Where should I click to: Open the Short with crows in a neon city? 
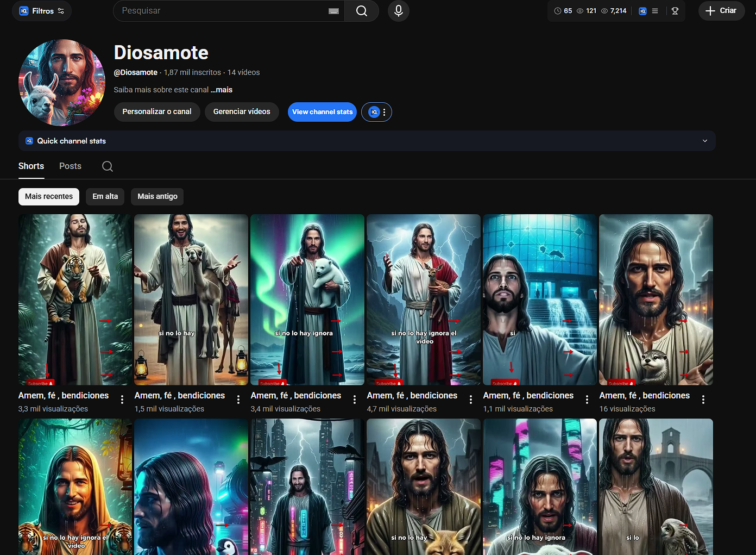(307, 487)
